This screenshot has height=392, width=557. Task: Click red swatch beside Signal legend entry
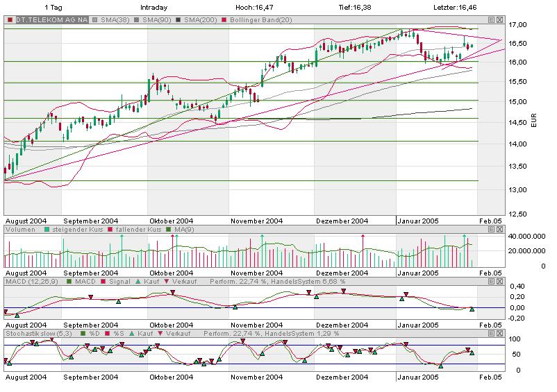pyautogui.click(x=103, y=282)
